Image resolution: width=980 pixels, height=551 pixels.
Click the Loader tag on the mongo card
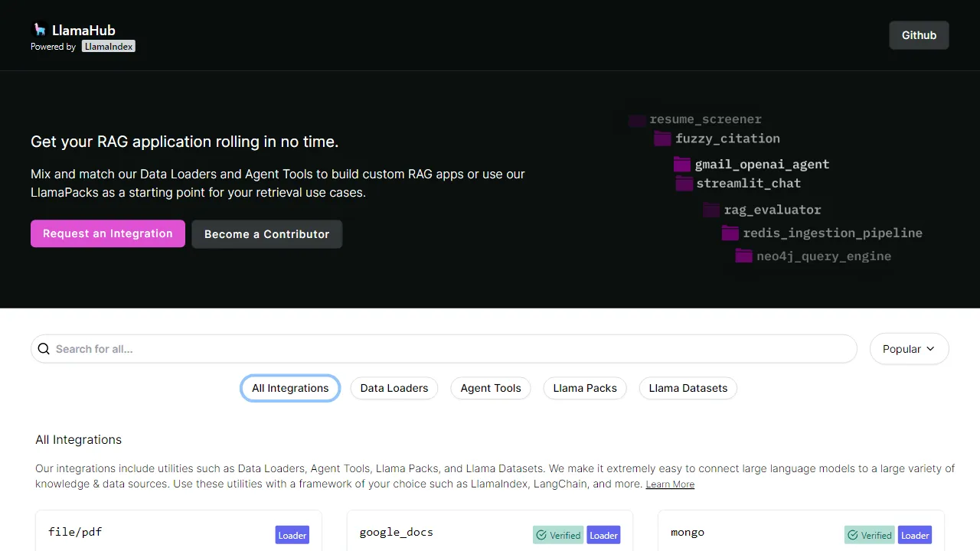click(915, 535)
